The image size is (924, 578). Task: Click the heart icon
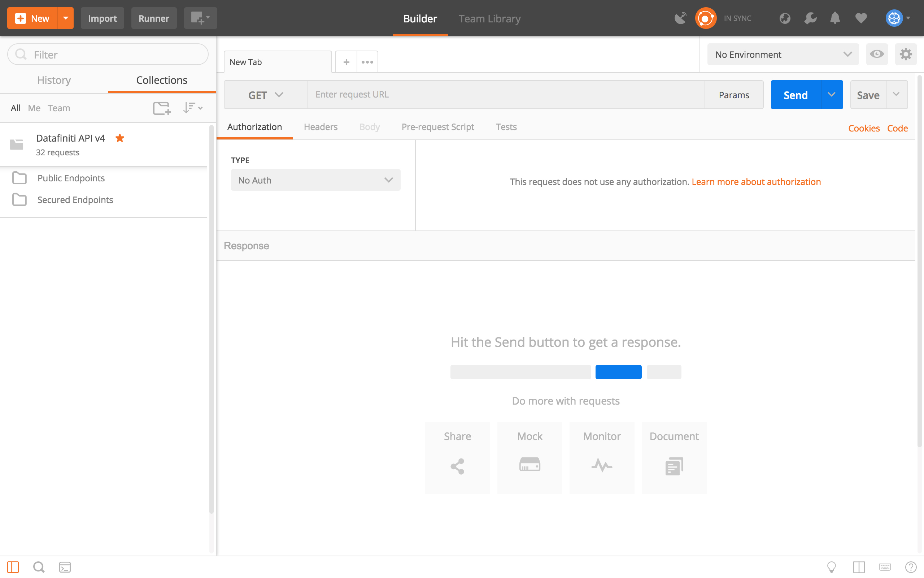860,18
